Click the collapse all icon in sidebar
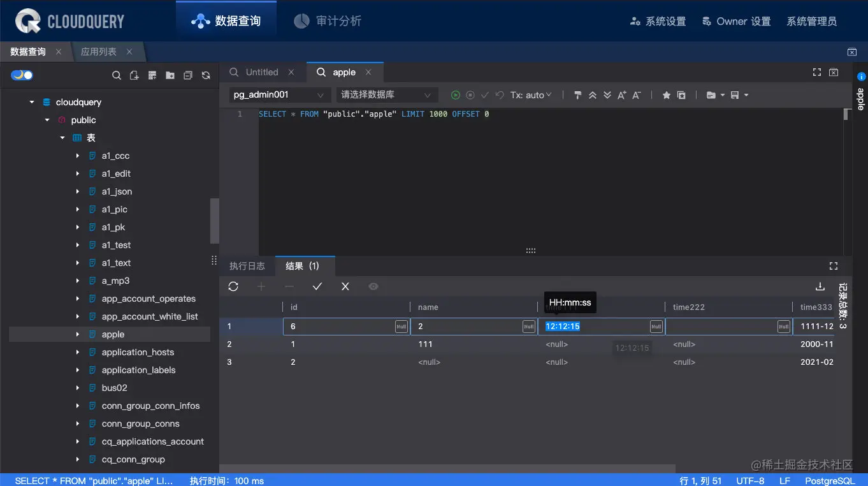Viewport: 868px width, 486px height. 188,75
